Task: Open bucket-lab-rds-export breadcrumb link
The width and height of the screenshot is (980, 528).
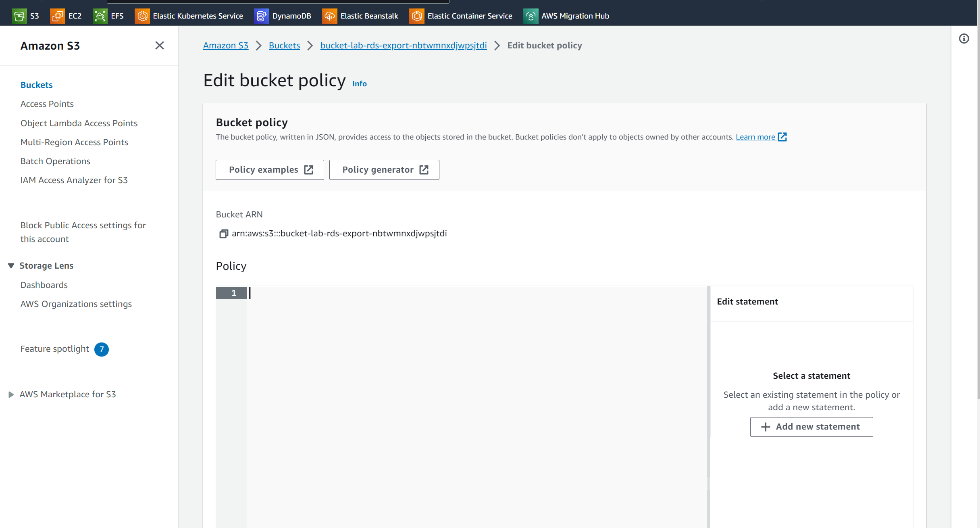Action: coord(404,45)
